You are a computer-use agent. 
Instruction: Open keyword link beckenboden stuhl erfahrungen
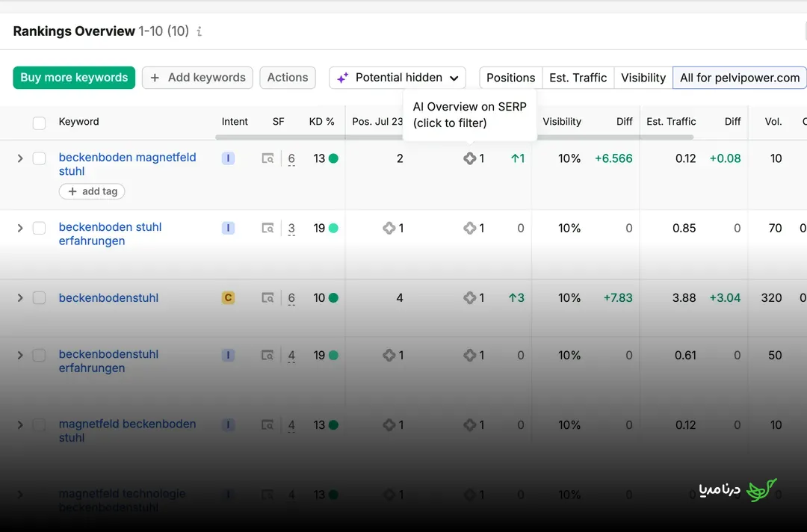click(x=110, y=234)
